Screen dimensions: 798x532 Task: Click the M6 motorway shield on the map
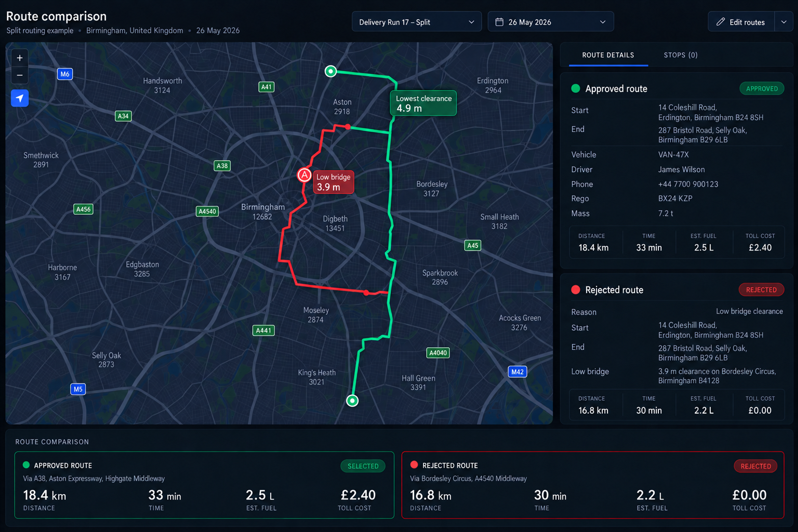(65, 74)
